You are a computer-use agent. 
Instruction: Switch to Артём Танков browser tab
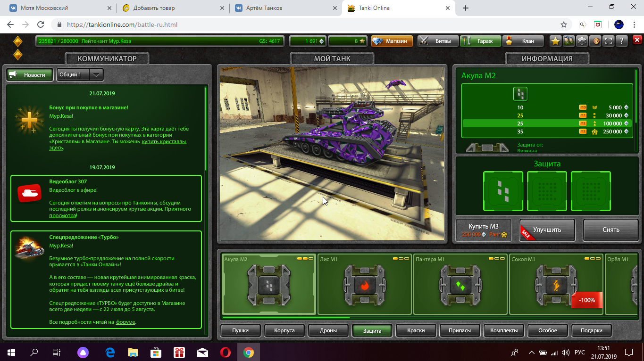285,8
